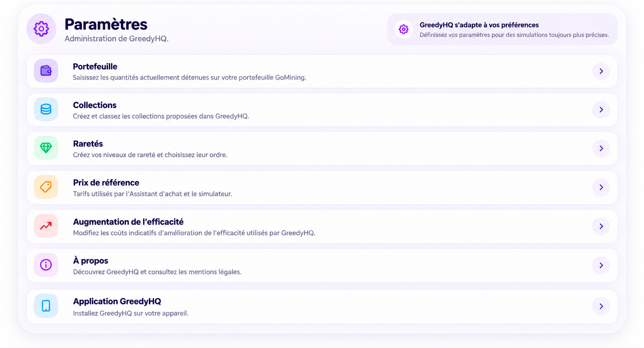Click the À propos info icon
Image resolution: width=644 pixels, height=348 pixels.
pyautogui.click(x=46, y=265)
